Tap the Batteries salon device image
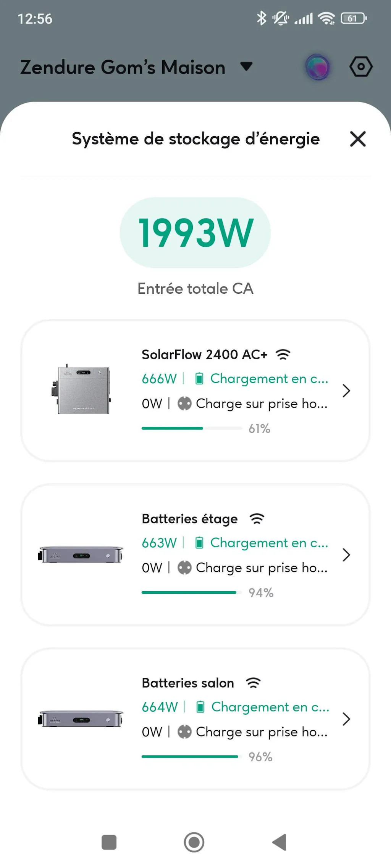 coord(81,719)
